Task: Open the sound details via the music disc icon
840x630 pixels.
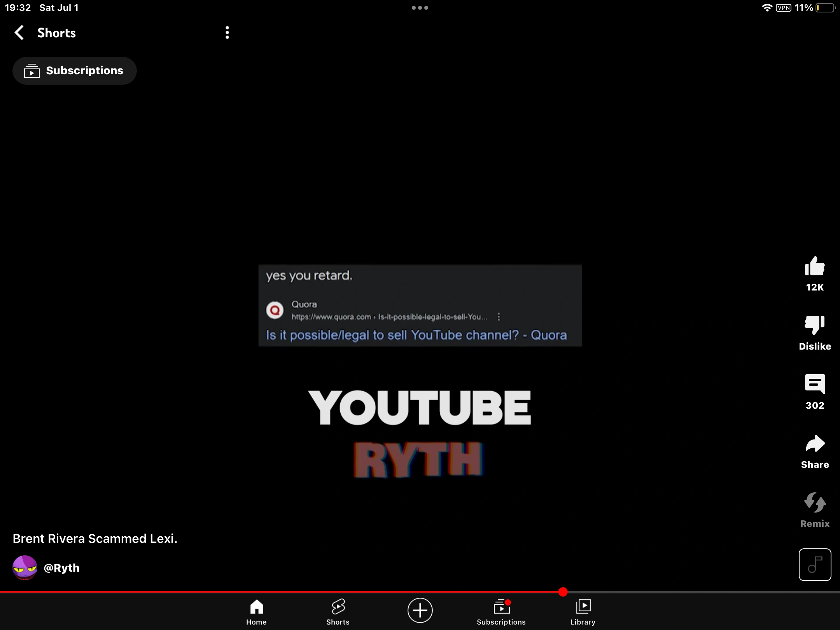Action: click(815, 564)
